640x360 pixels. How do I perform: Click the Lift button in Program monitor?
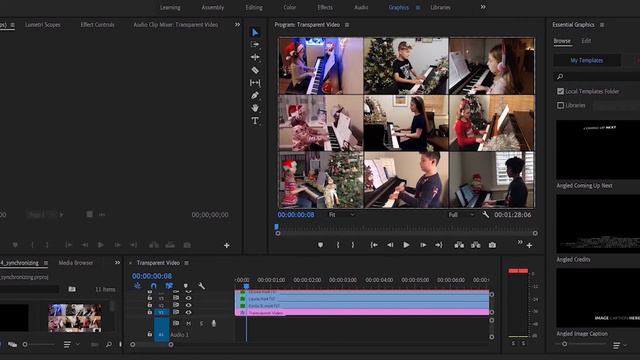pyautogui.click(x=459, y=245)
